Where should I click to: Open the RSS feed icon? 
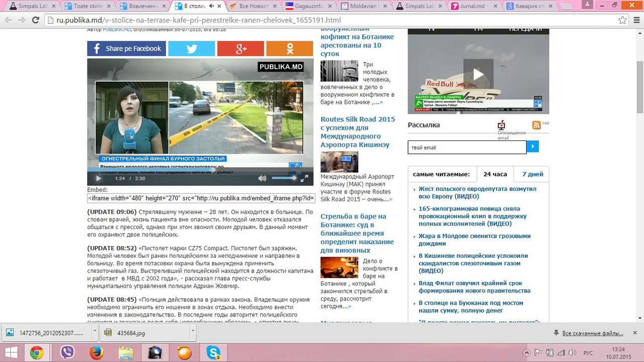(536, 125)
